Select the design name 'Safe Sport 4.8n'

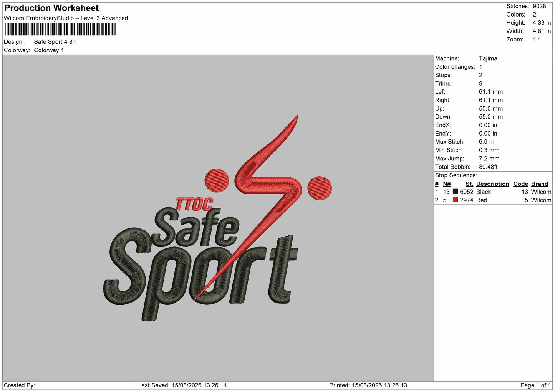pyautogui.click(x=55, y=42)
